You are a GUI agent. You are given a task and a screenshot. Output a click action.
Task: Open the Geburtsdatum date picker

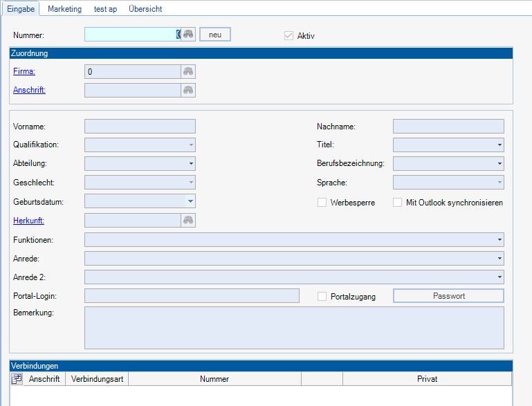[x=191, y=201]
